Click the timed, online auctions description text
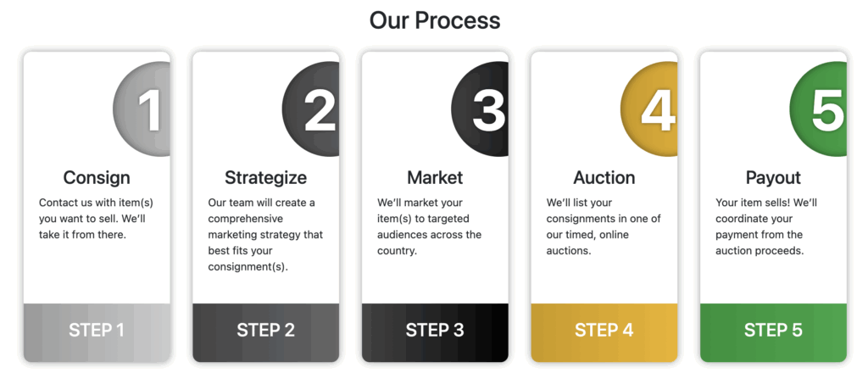This screenshot has height=379, width=868. point(604,226)
